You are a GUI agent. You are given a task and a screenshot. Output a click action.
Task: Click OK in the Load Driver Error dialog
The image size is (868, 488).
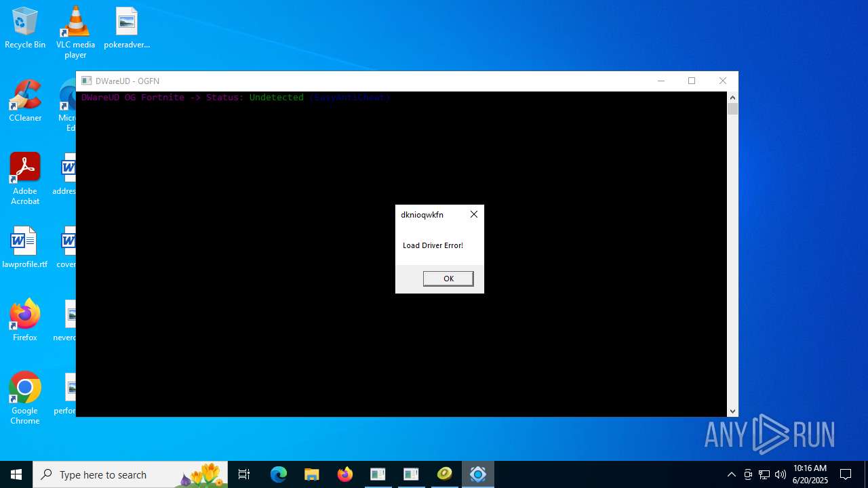point(448,279)
